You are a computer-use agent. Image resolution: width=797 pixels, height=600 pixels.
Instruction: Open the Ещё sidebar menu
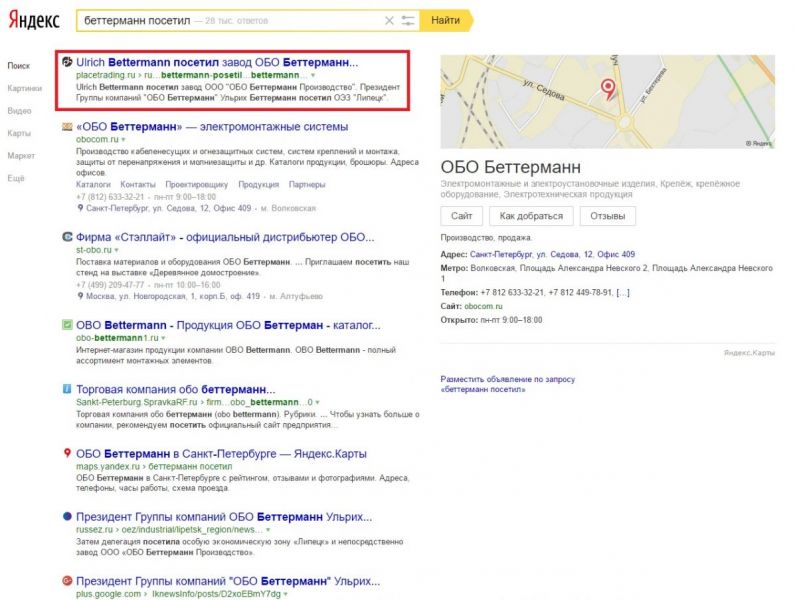coord(16,178)
